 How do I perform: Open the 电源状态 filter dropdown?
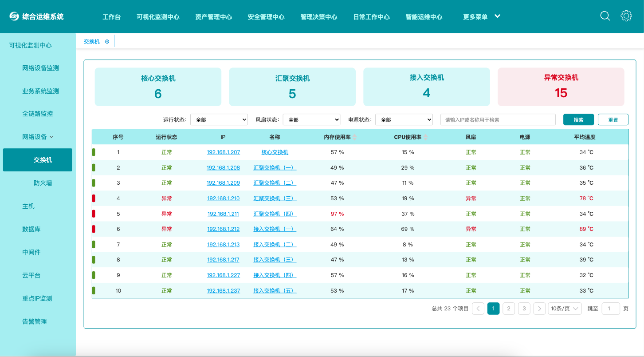(x=404, y=120)
